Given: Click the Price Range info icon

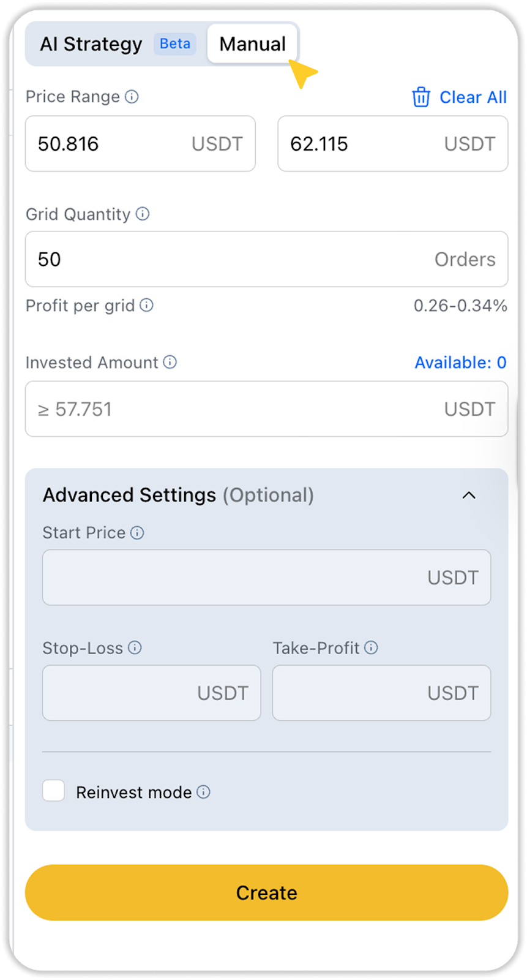Looking at the screenshot, I should click(x=132, y=97).
